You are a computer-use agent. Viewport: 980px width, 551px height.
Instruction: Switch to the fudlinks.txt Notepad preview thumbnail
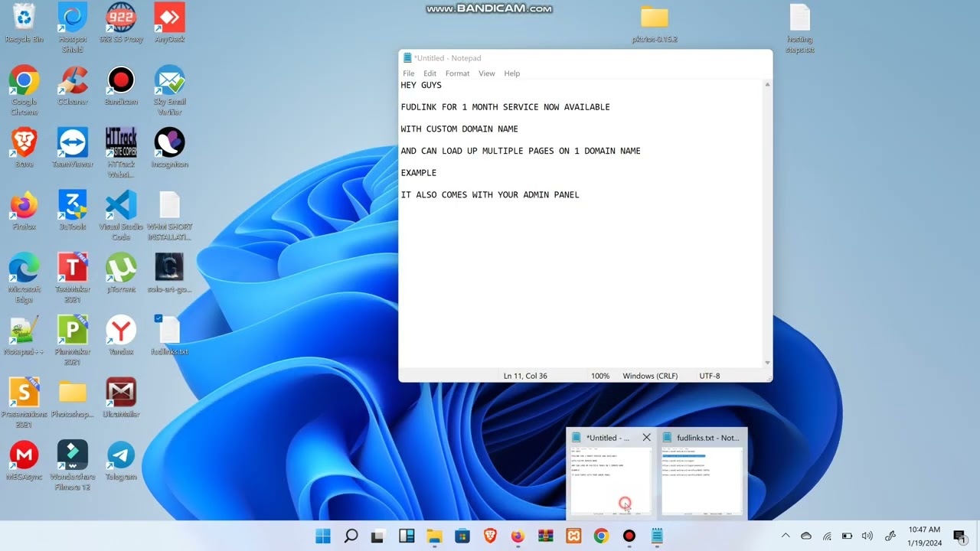(x=701, y=481)
